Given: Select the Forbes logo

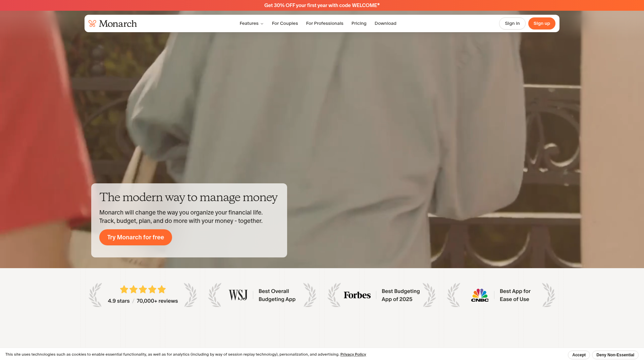Looking at the screenshot, I should click(357, 295).
